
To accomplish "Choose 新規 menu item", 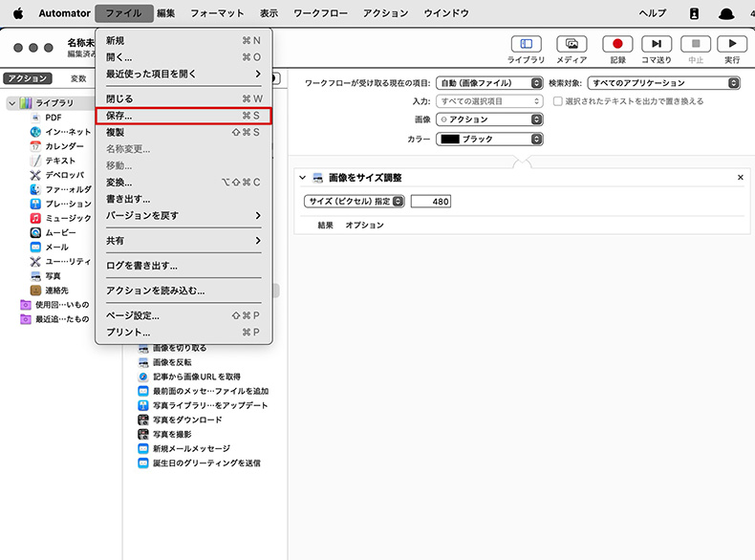I will [183, 41].
